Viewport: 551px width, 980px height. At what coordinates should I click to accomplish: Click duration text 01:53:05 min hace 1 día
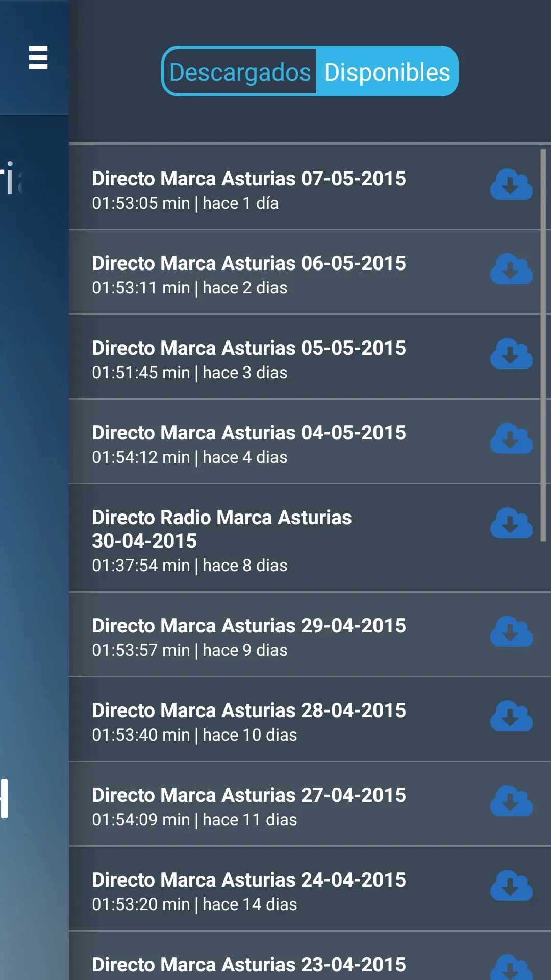pos(185,203)
